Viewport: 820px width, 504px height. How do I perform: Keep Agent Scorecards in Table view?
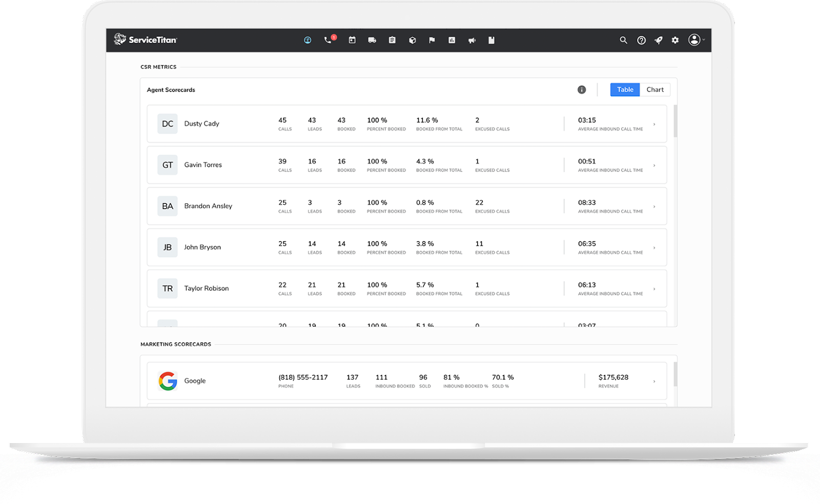pyautogui.click(x=624, y=89)
